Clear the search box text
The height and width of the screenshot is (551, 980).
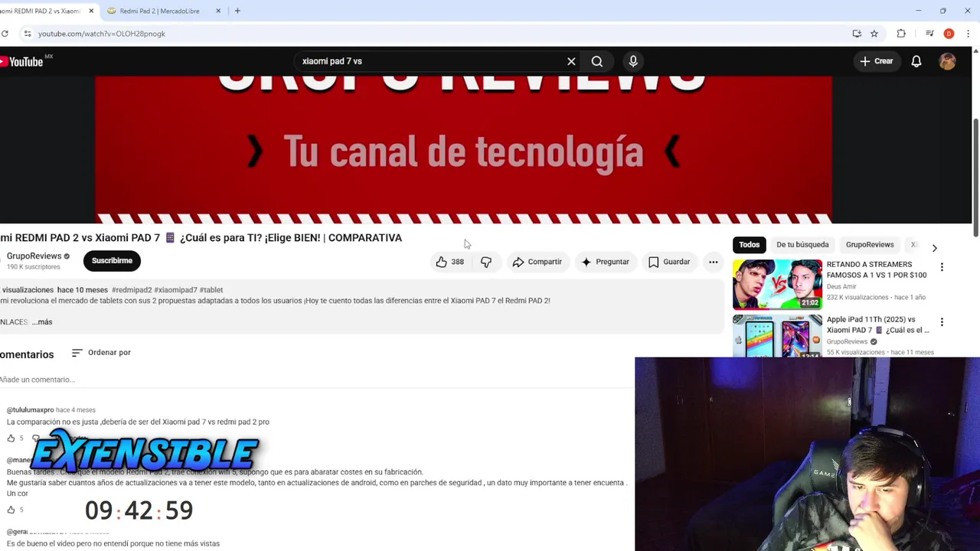(x=571, y=61)
